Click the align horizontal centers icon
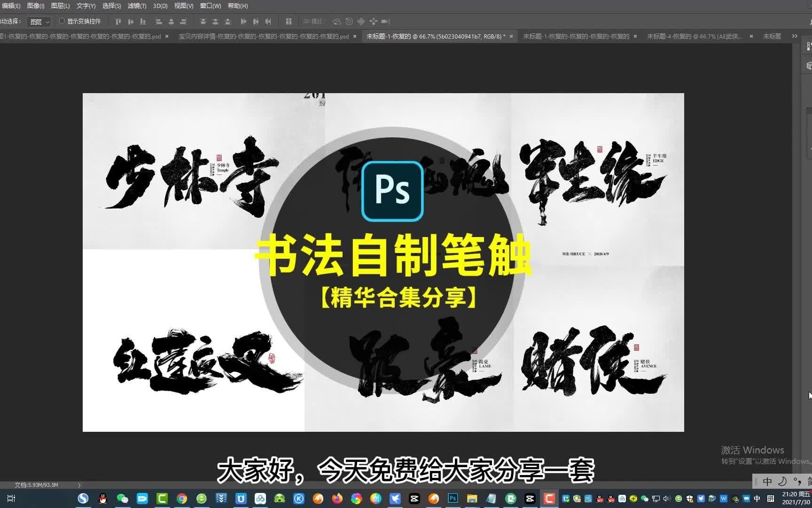Viewport: 812px width, 508px height. tap(171, 21)
